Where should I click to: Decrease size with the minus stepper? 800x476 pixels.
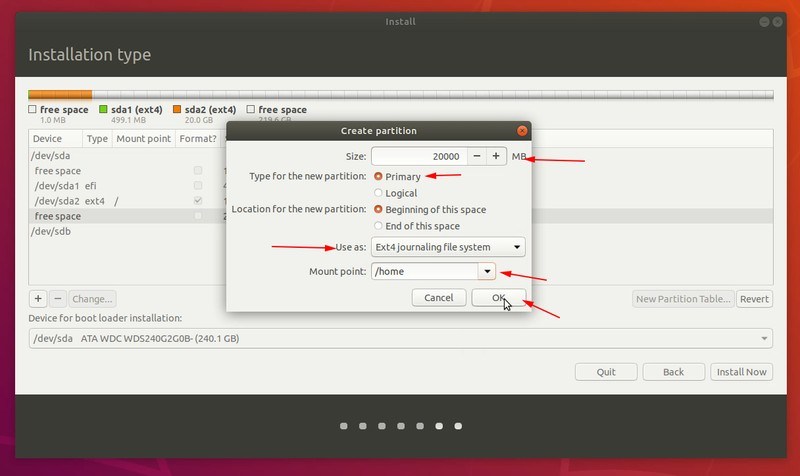tap(476, 156)
